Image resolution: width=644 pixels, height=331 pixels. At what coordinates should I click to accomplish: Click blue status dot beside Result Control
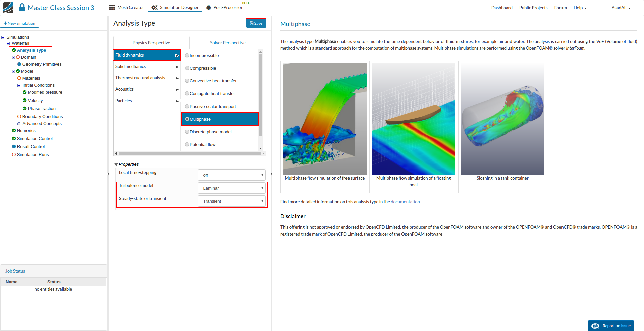(14, 147)
